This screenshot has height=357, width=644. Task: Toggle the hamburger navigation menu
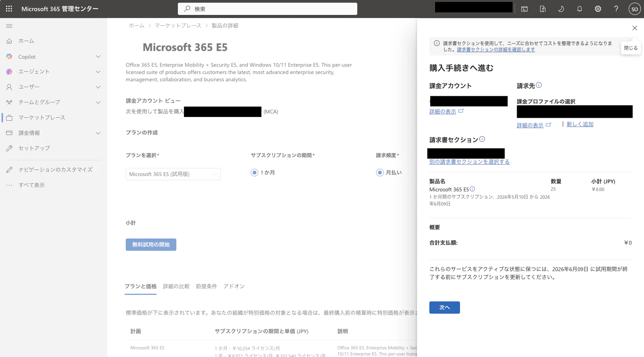(x=9, y=26)
